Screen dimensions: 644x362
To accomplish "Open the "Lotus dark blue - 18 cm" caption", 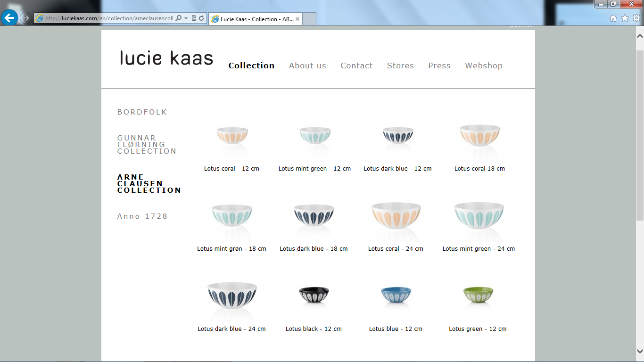I will click(x=314, y=249).
